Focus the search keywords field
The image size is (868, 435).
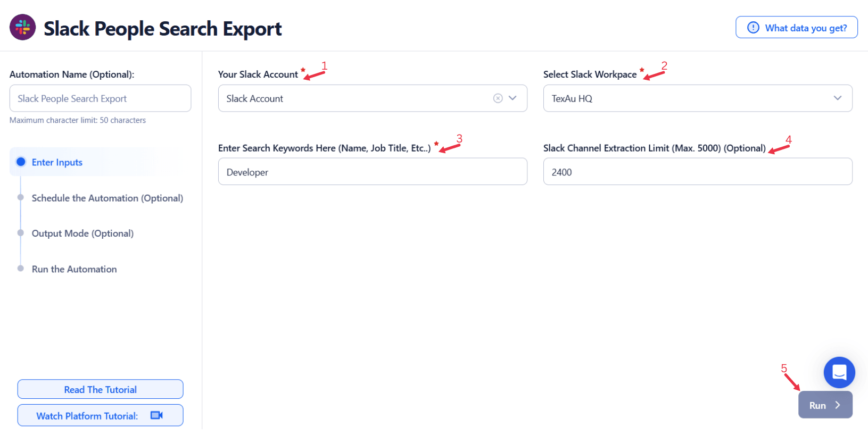point(373,172)
